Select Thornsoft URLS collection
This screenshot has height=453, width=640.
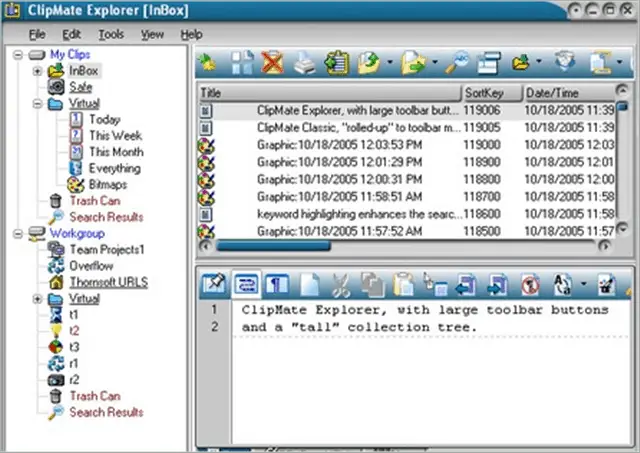pyautogui.click(x=109, y=282)
